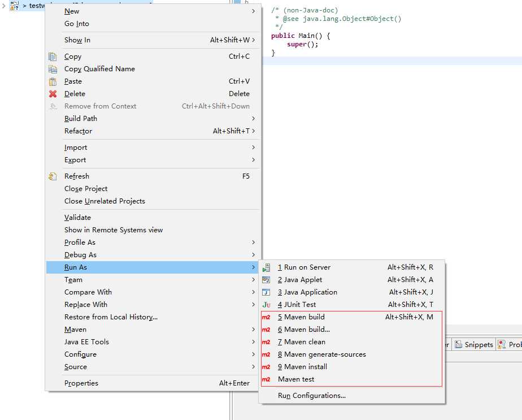This screenshot has height=420, width=522.
Task: Run 9 Maven install
Action: point(352,367)
